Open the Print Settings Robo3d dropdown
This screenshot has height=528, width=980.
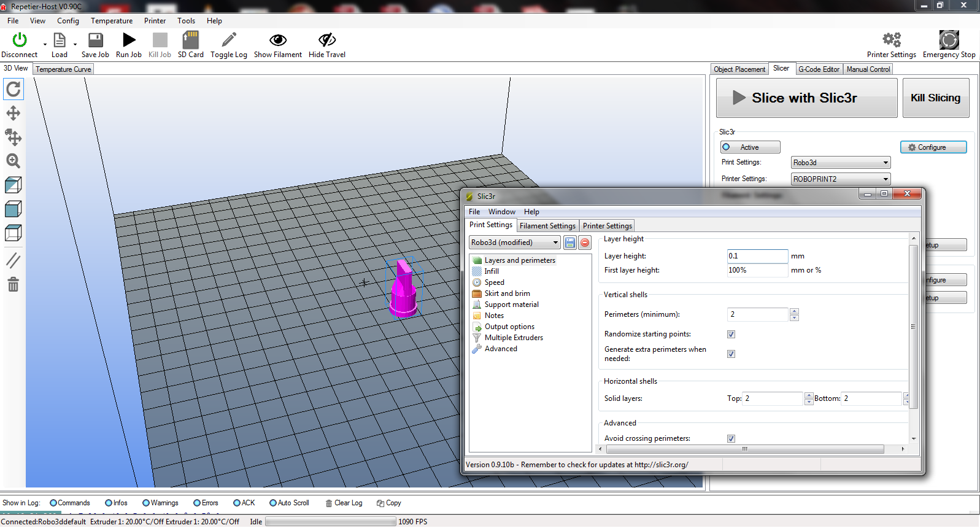tap(840, 163)
